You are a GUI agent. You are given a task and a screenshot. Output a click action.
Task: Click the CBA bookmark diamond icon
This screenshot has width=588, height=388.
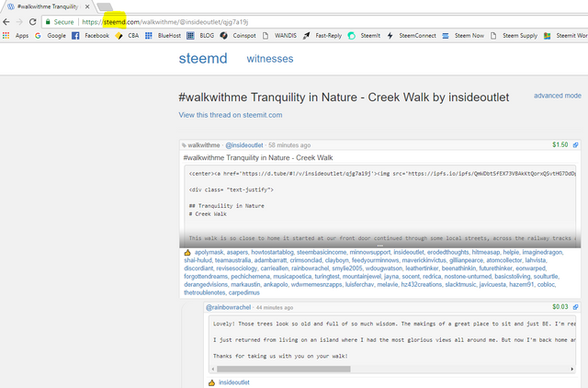click(x=119, y=36)
